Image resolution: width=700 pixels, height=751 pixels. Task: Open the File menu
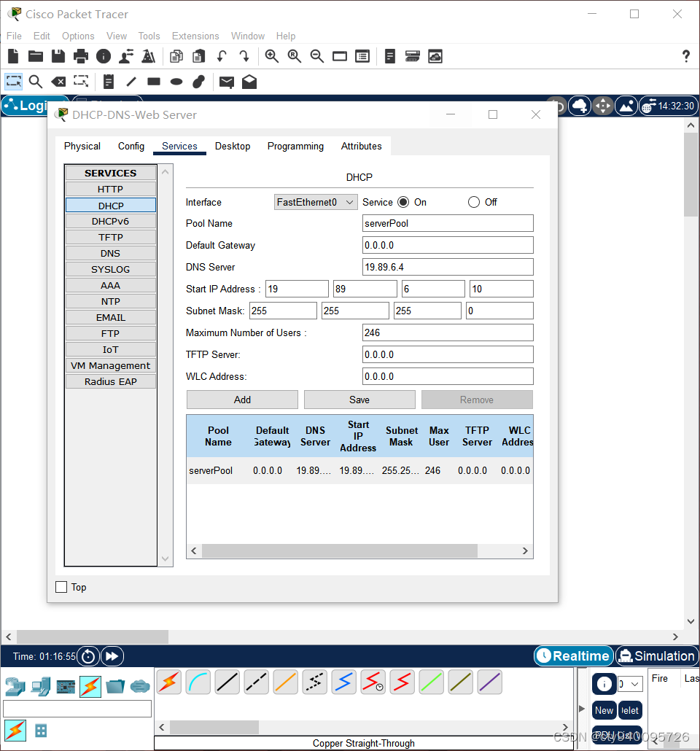[14, 36]
